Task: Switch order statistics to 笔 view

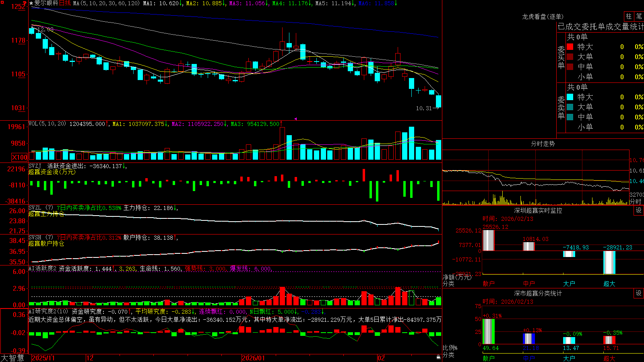Action: tap(639, 16)
